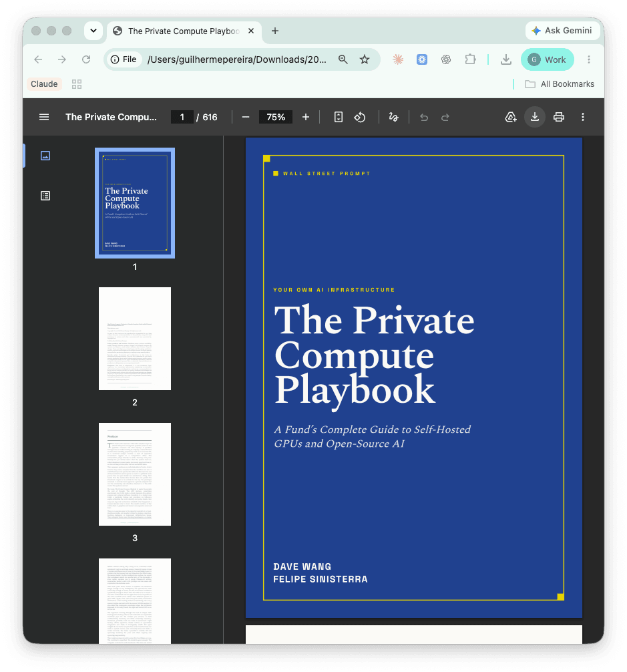
Task: Go forward in browser history
Action: (62, 59)
